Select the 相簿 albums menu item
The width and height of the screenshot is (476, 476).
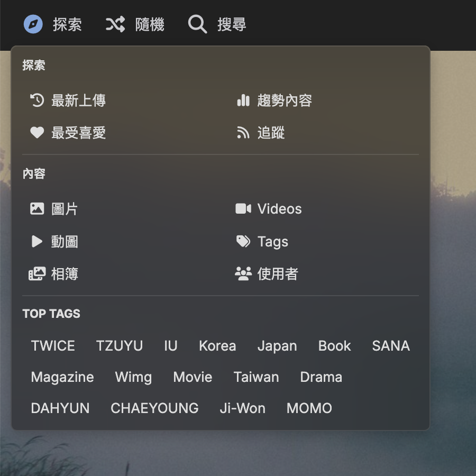click(65, 274)
